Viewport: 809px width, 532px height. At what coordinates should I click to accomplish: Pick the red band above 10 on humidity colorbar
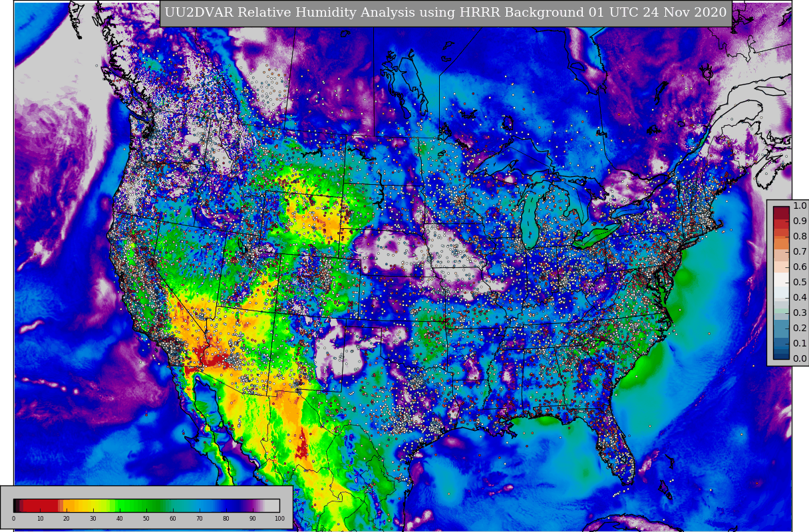(x=40, y=505)
